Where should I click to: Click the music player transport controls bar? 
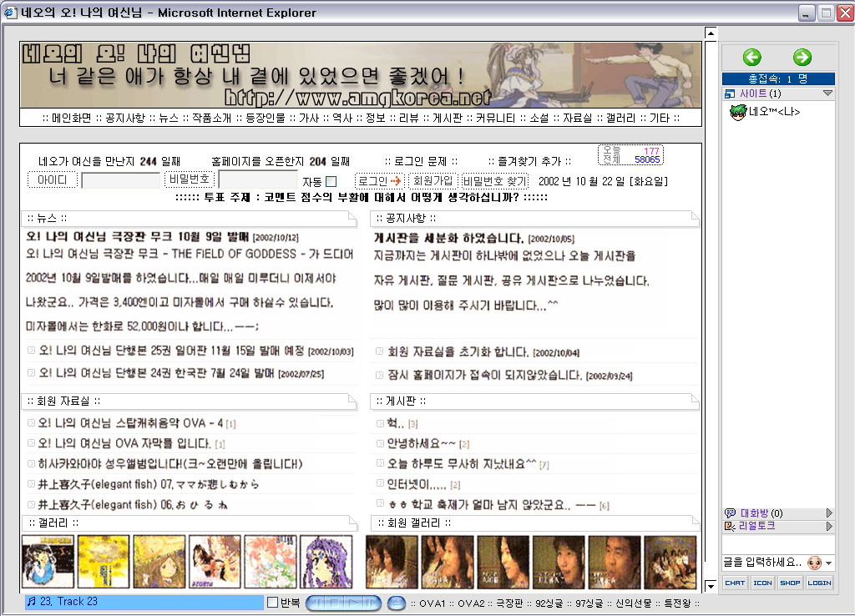343,603
